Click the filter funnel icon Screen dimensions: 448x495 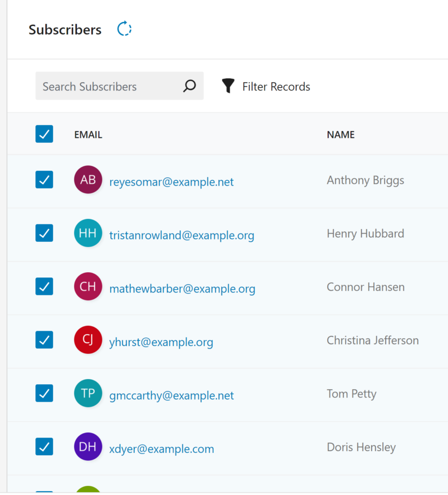coord(228,86)
